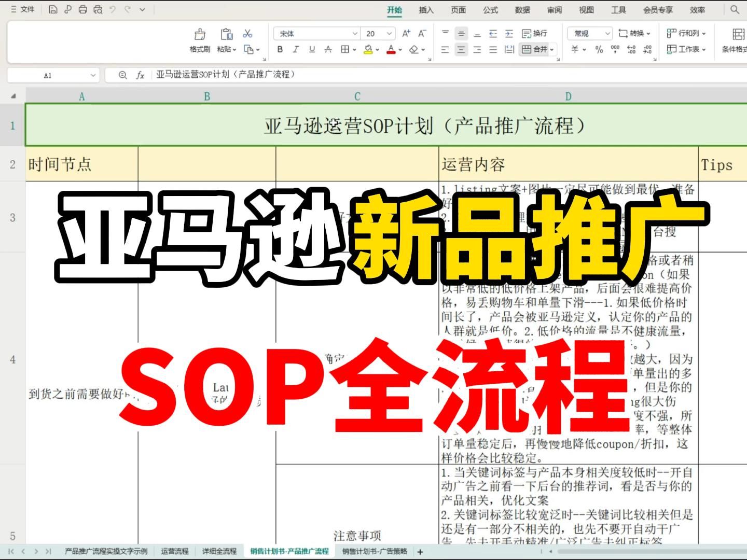Add a new sheet with plus button
This screenshot has height=560, width=747.
pos(420,552)
